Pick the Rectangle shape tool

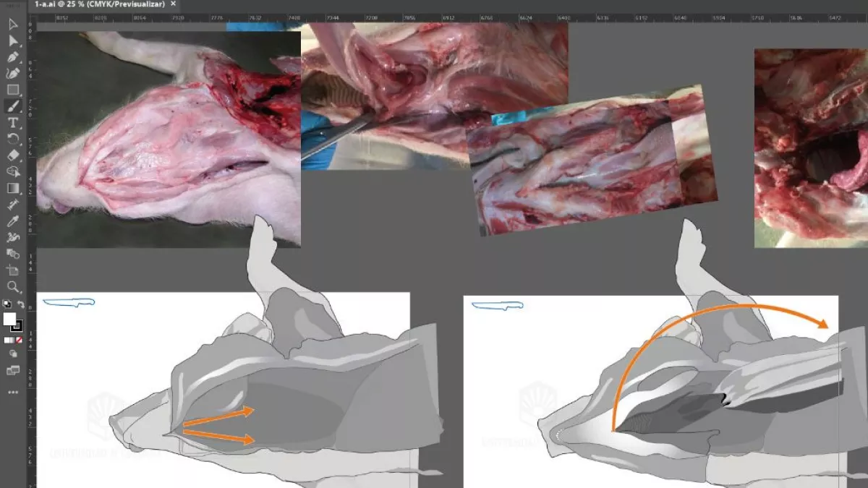click(12, 90)
